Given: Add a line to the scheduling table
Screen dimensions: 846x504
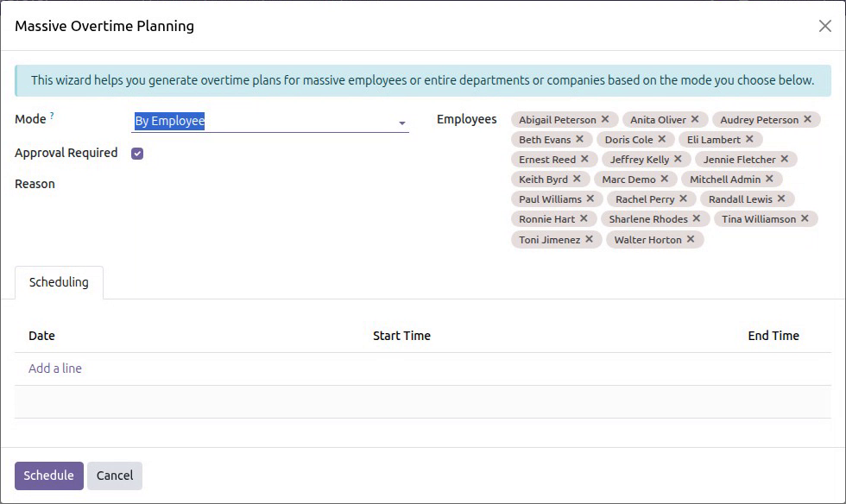Looking at the screenshot, I should (55, 369).
